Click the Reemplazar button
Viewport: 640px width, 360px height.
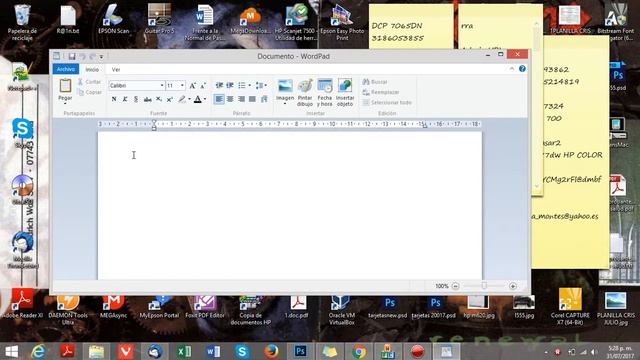[381, 93]
